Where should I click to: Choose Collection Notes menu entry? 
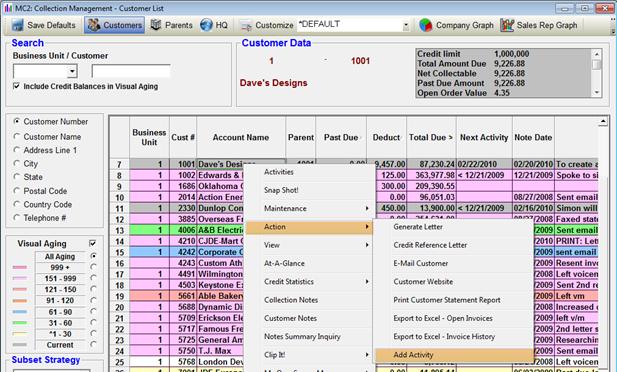click(x=291, y=300)
